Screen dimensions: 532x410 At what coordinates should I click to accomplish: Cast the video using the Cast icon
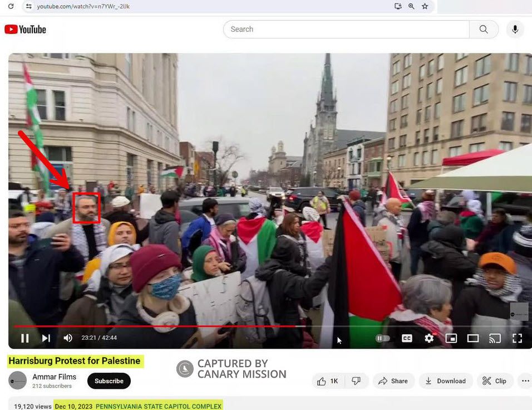pos(495,338)
